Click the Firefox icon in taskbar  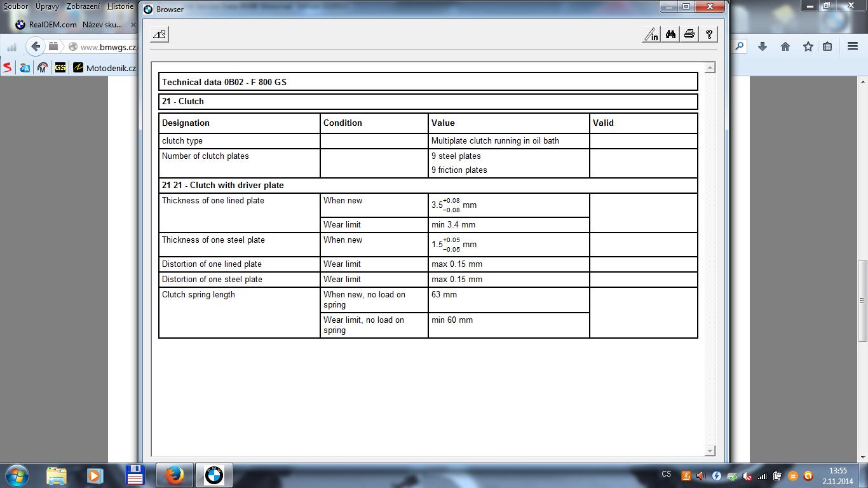174,475
